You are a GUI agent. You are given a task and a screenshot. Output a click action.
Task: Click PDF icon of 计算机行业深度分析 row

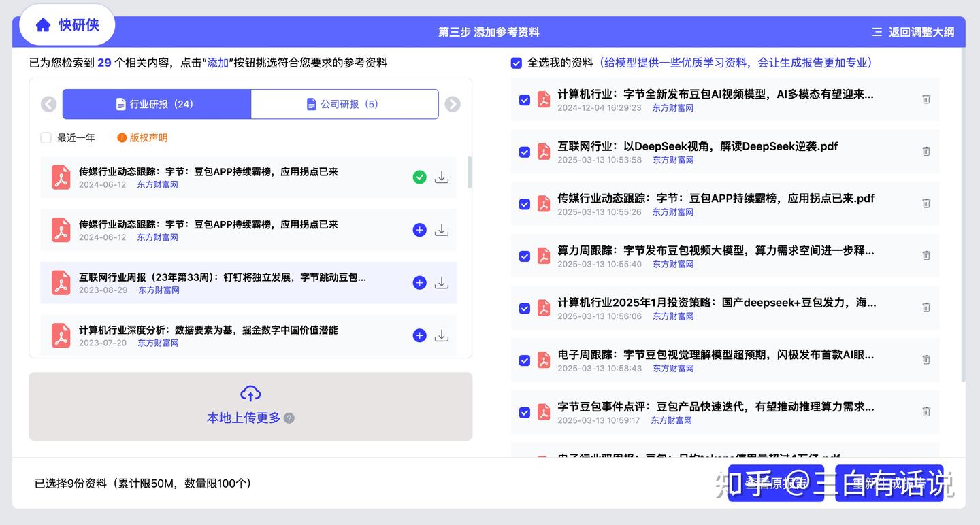[x=61, y=335]
